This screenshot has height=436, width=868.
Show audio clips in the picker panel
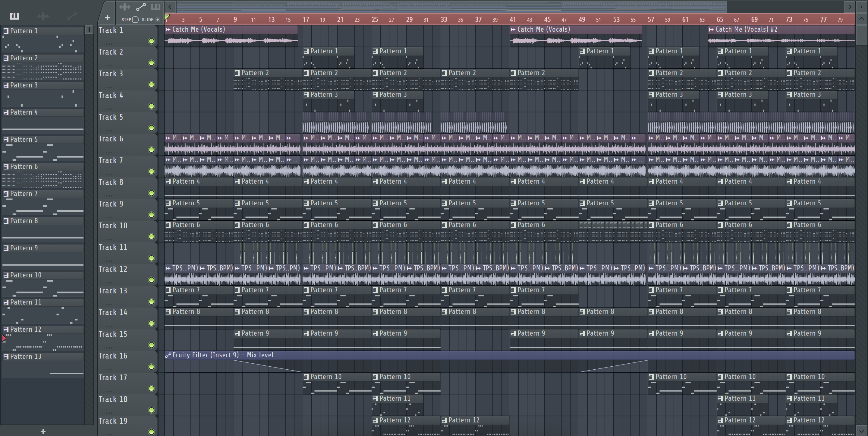point(43,16)
